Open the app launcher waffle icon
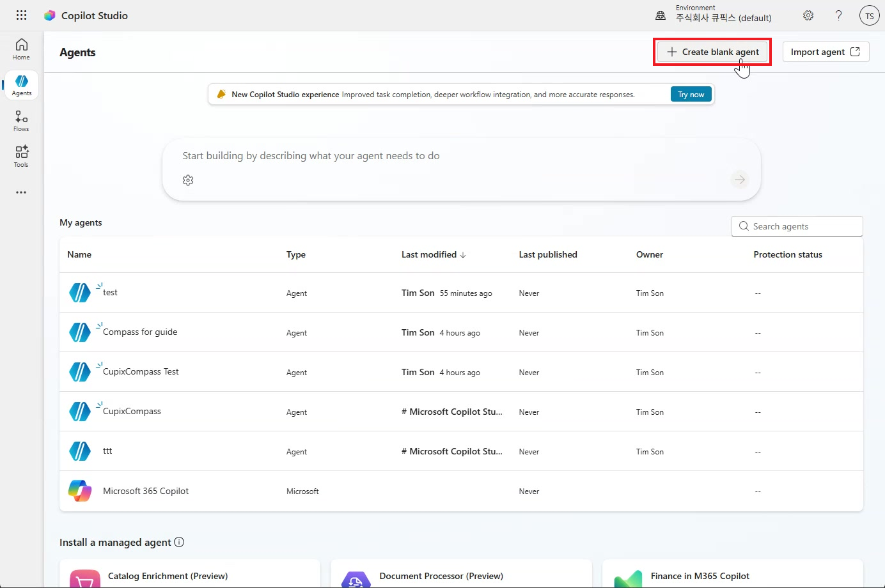The image size is (885, 588). pyautogui.click(x=21, y=15)
